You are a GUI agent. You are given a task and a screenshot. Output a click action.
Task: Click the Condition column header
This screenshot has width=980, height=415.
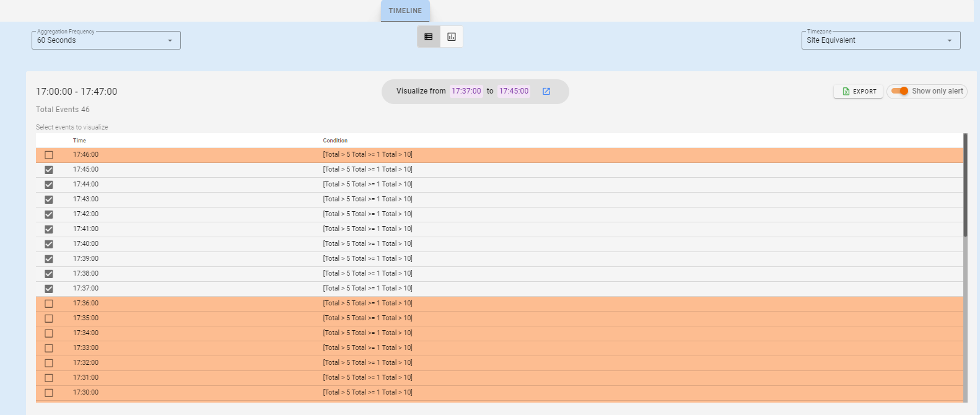coord(335,141)
